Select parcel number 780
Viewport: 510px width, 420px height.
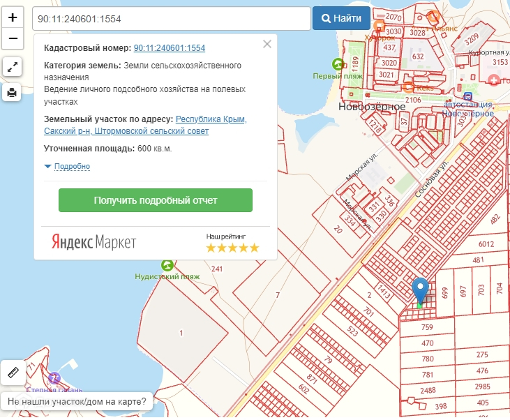pos(428,359)
